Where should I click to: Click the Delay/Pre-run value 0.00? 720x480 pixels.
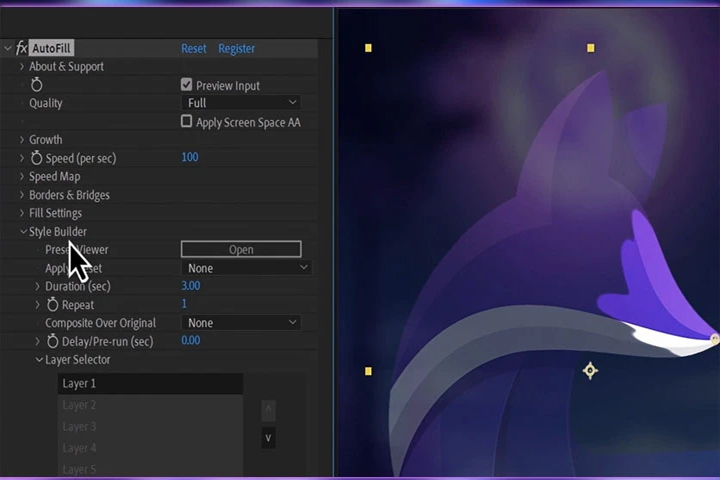(191, 340)
